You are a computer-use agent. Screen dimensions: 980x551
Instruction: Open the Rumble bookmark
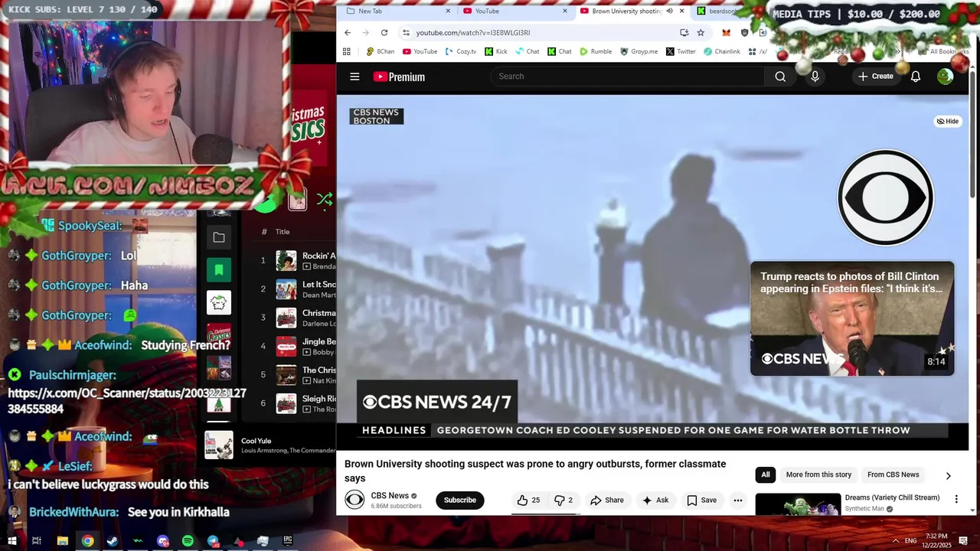pyautogui.click(x=596, y=51)
